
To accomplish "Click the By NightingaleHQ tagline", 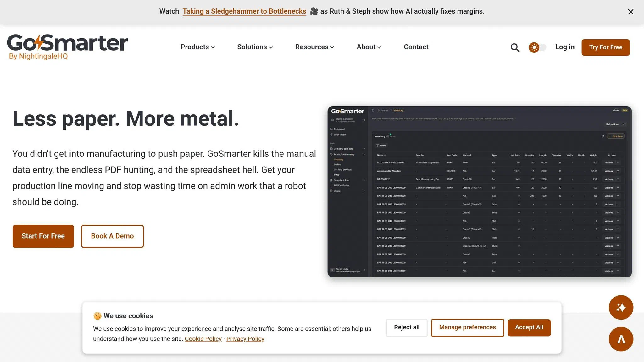I will (x=38, y=56).
